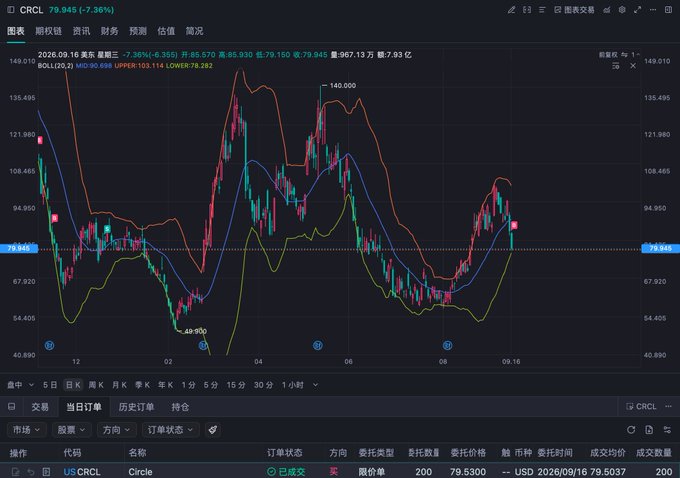Click the blue earnings marker near 08

(x=448, y=345)
